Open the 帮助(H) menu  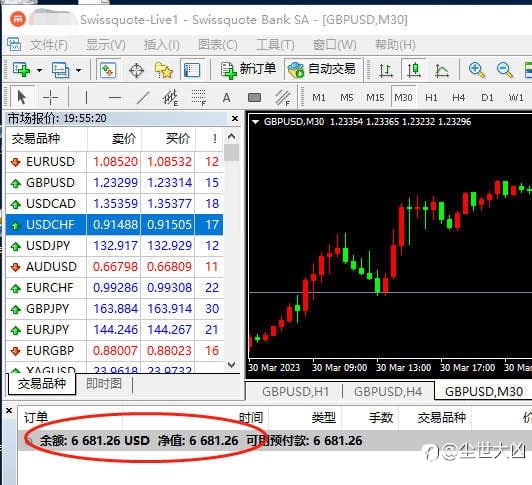coord(395,45)
